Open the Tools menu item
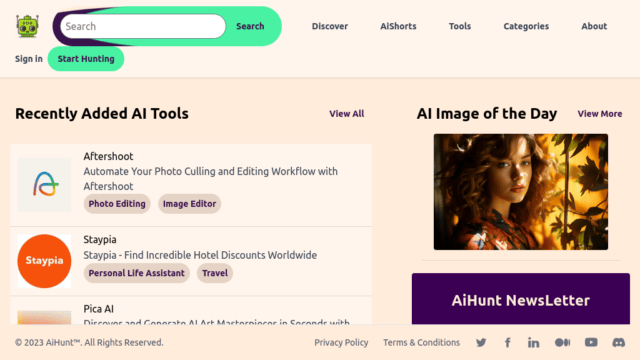Viewport: 640px width, 360px height. 460,26
